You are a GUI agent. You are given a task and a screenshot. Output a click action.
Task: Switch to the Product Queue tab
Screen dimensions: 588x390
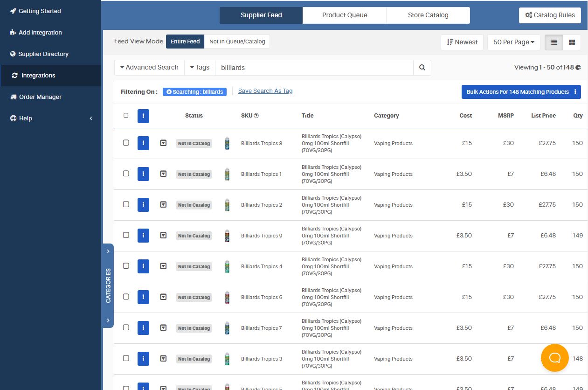[345, 15]
